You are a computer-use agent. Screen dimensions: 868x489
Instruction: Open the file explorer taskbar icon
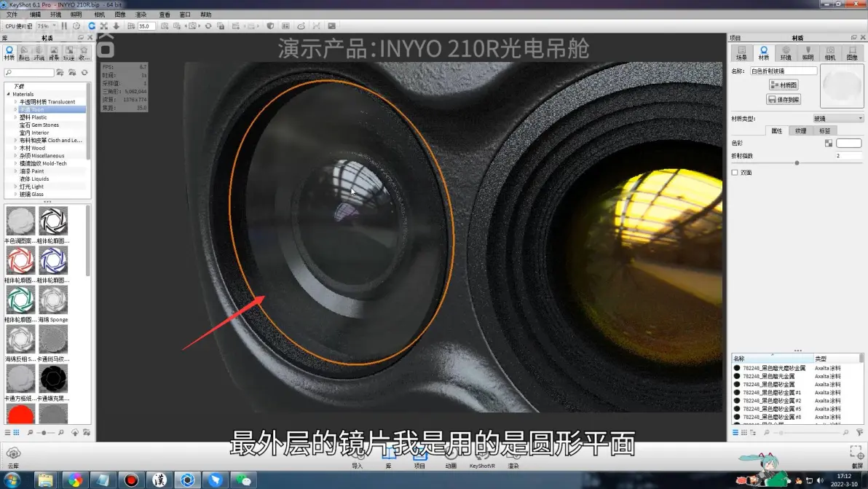pyautogui.click(x=45, y=480)
